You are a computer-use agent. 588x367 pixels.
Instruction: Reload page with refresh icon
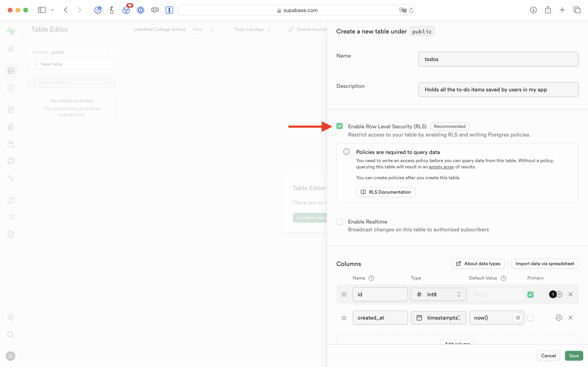pos(411,10)
